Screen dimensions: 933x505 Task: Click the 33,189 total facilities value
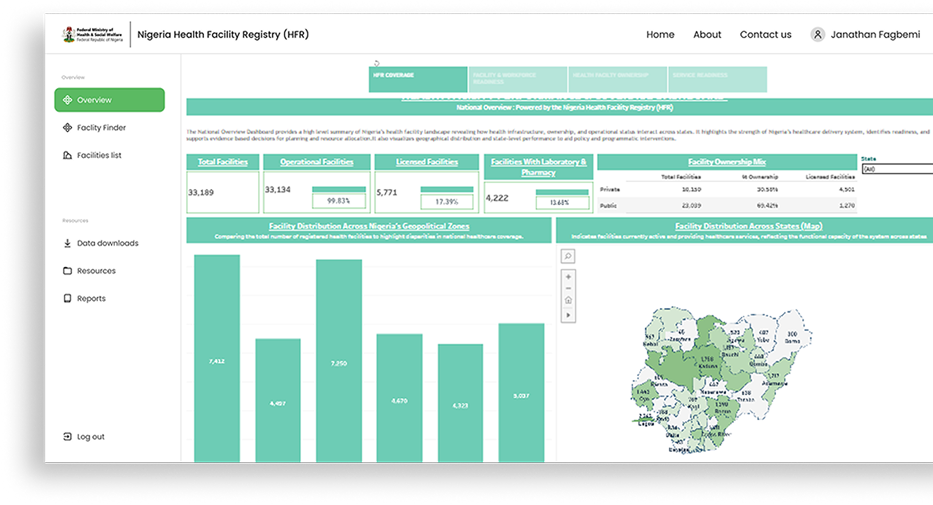coord(201,193)
